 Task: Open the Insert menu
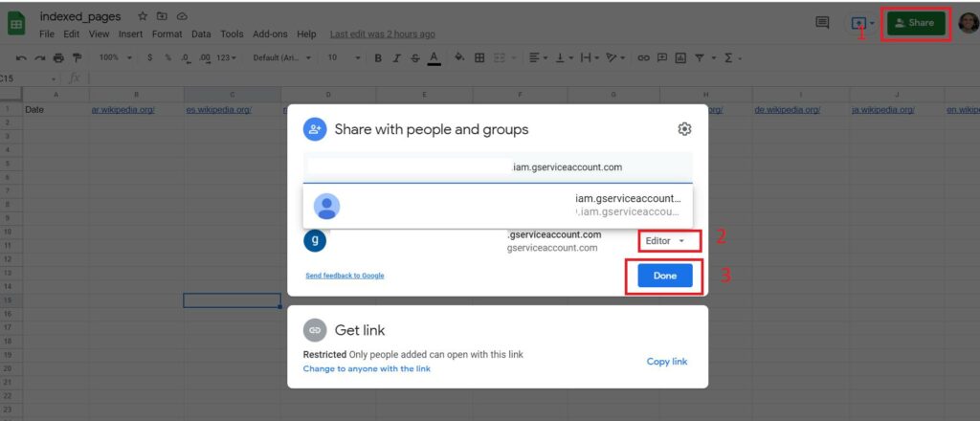point(130,34)
